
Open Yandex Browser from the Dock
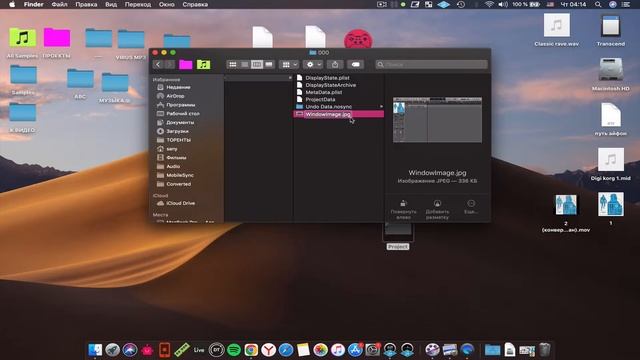[x=268, y=350]
